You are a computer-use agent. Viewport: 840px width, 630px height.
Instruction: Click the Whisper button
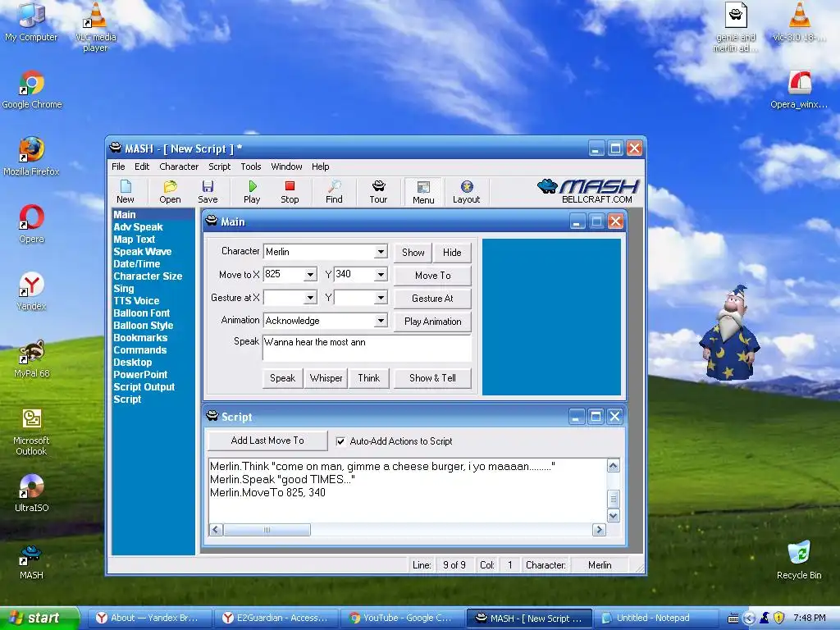point(326,378)
